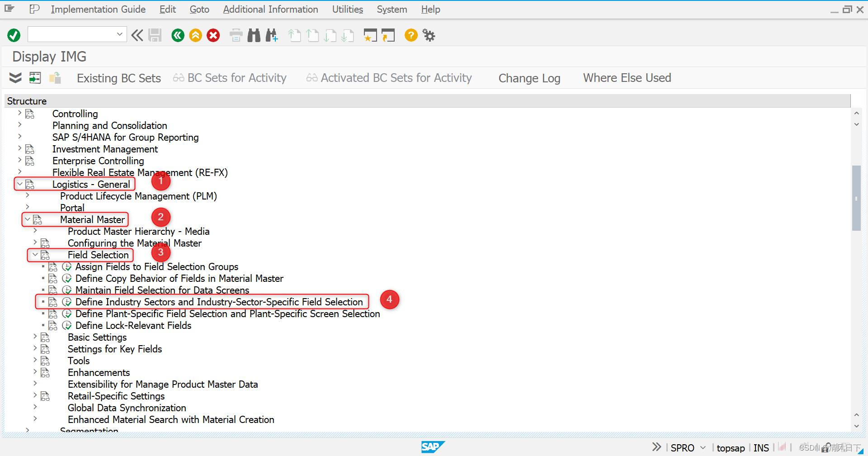This screenshot has width=868, height=456.
Task: Click the Structure column header
Action: tap(427, 101)
